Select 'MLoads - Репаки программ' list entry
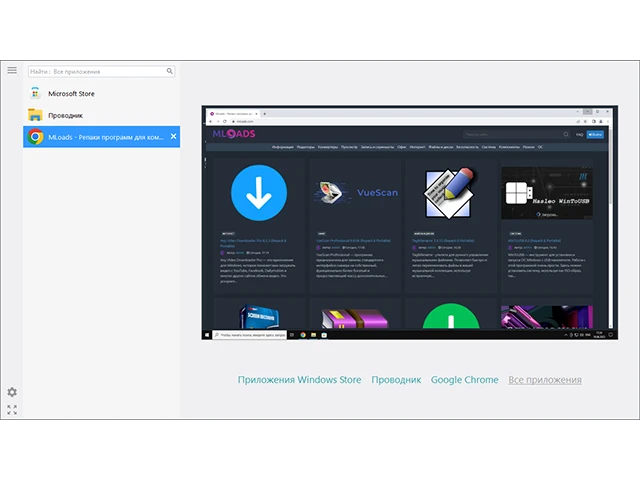The height and width of the screenshot is (480, 640). point(105,137)
